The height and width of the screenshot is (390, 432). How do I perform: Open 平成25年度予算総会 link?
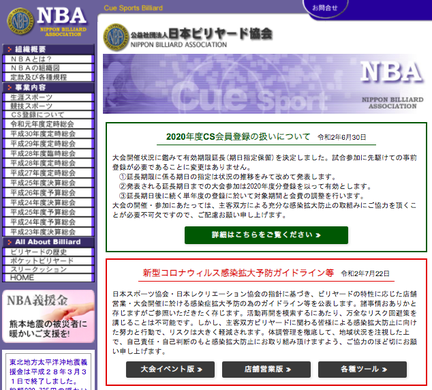click(48, 212)
